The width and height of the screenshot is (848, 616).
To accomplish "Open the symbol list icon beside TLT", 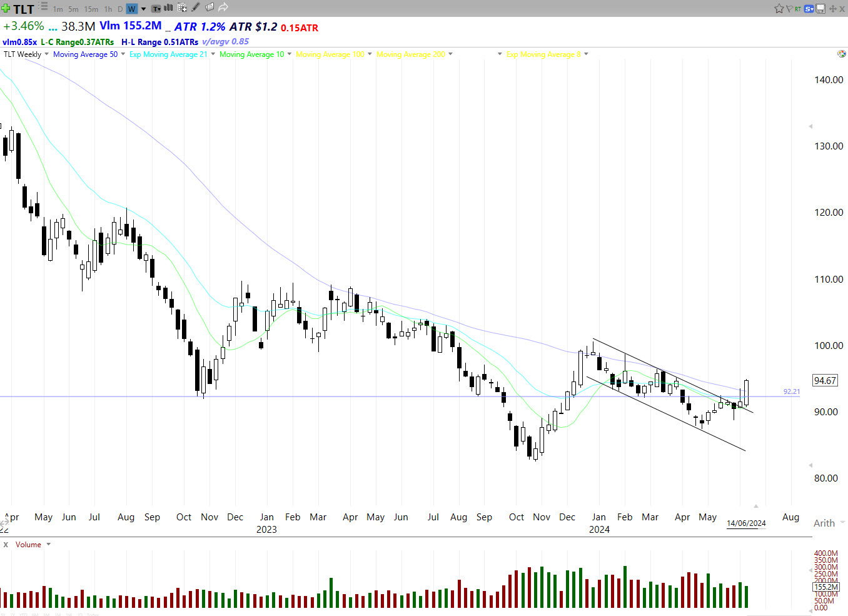I will [x=44, y=7].
